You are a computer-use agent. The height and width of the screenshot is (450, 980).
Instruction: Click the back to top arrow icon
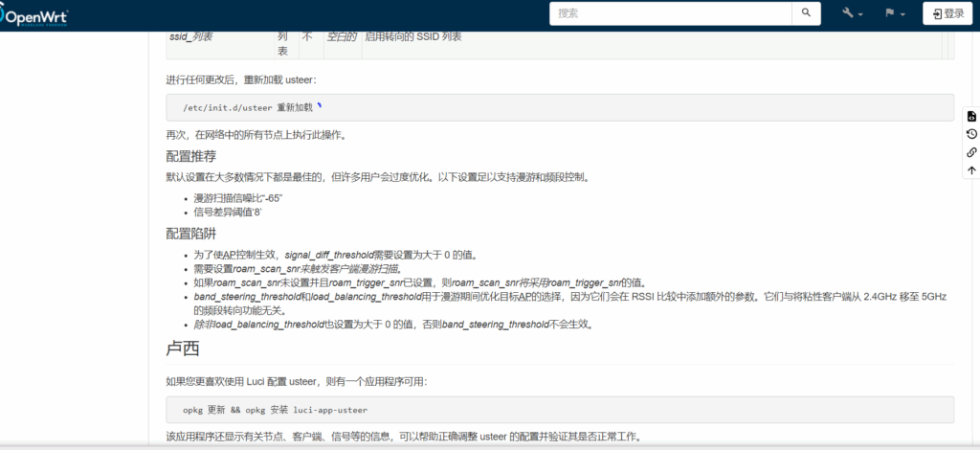[971, 170]
